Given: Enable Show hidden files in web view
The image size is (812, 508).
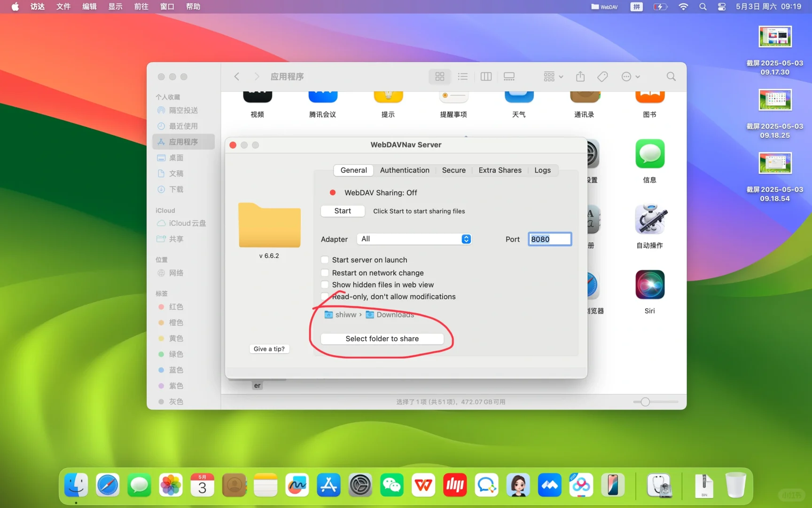Looking at the screenshot, I should pyautogui.click(x=325, y=285).
